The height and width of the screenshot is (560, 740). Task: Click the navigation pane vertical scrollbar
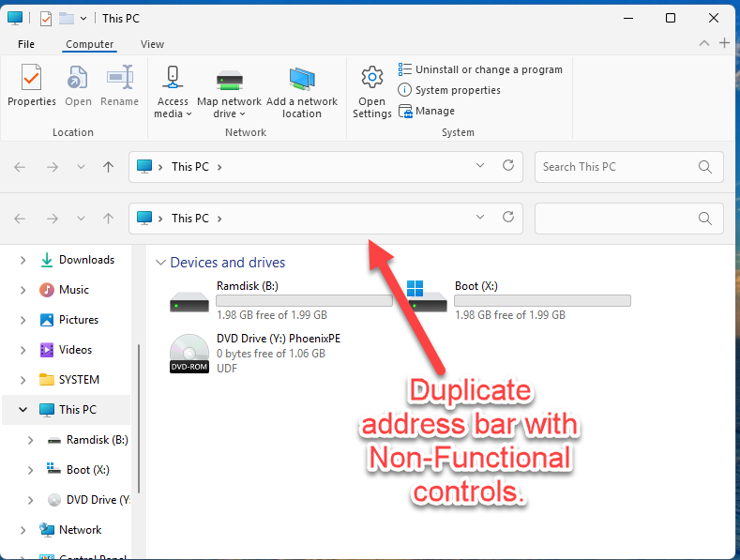pos(139,418)
